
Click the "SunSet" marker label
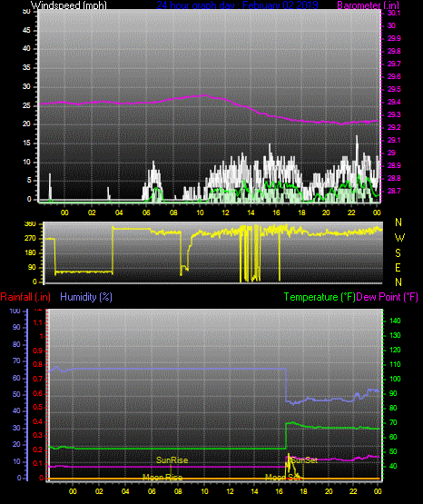coord(304,460)
